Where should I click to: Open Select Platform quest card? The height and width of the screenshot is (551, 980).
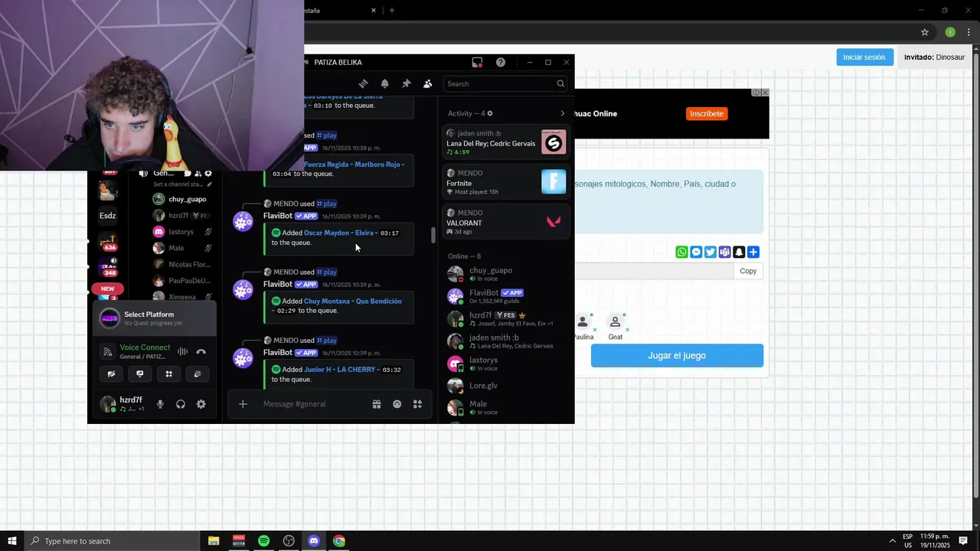[155, 318]
